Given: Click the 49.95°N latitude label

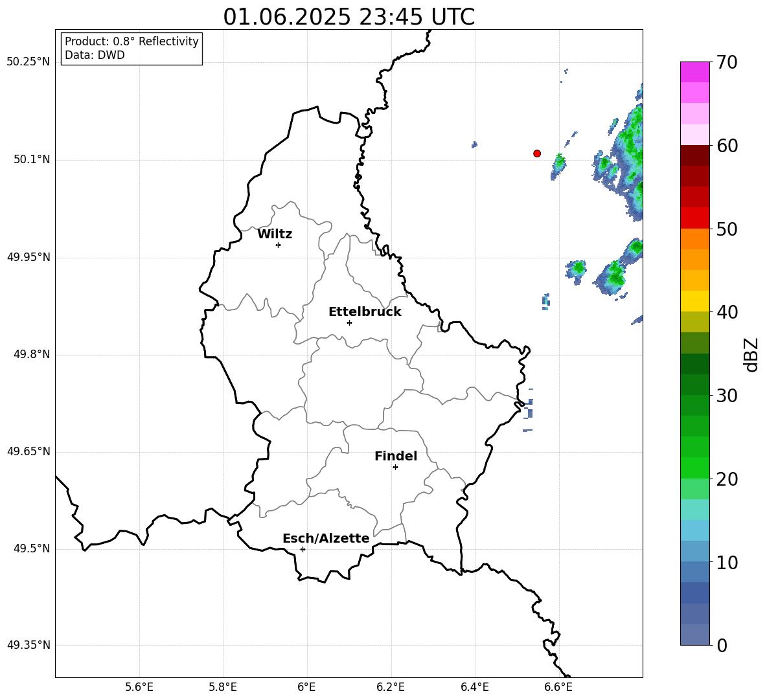Looking at the screenshot, I should pyautogui.click(x=29, y=256).
